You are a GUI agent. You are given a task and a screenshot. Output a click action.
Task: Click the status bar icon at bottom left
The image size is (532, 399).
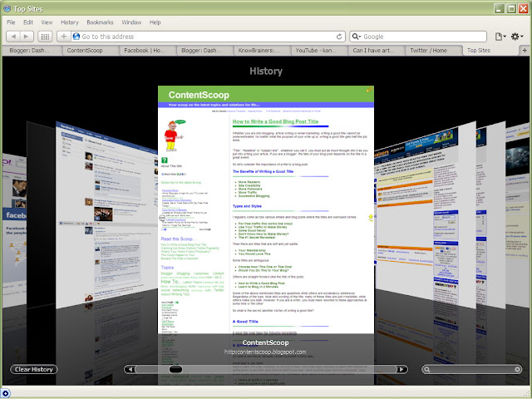pos(5,393)
